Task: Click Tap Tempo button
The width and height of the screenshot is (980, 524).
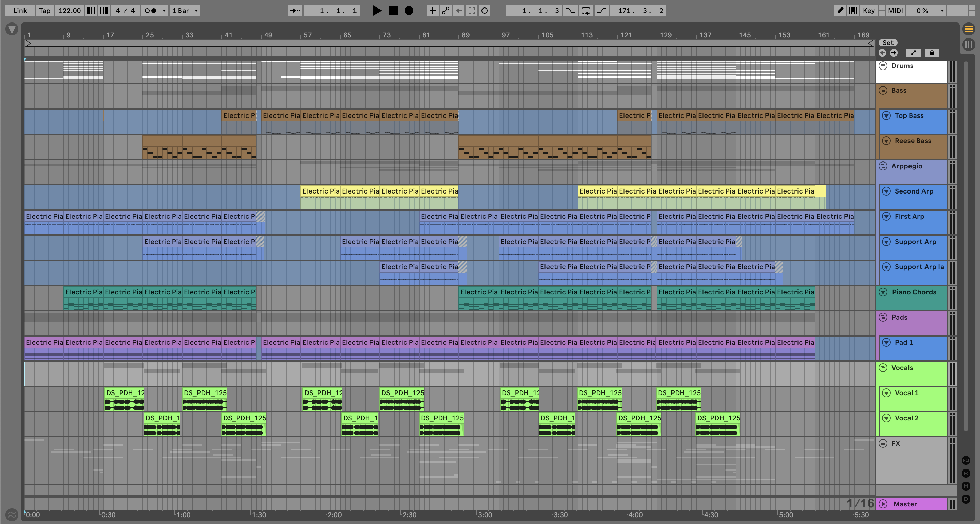Action: pos(45,11)
